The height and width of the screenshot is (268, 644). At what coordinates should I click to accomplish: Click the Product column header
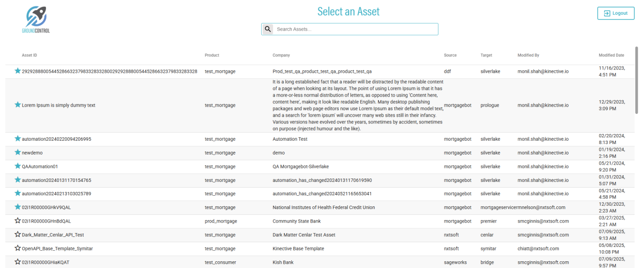pos(212,56)
